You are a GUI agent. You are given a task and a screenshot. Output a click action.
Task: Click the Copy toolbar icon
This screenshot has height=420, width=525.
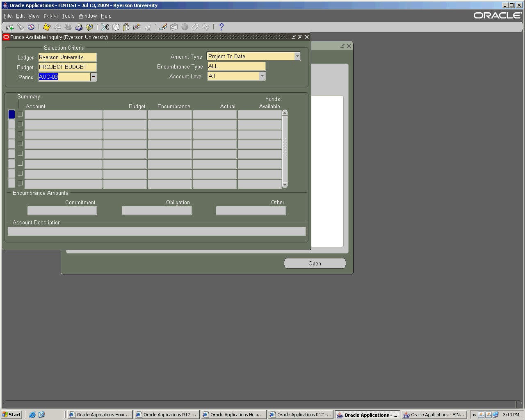[x=116, y=27]
